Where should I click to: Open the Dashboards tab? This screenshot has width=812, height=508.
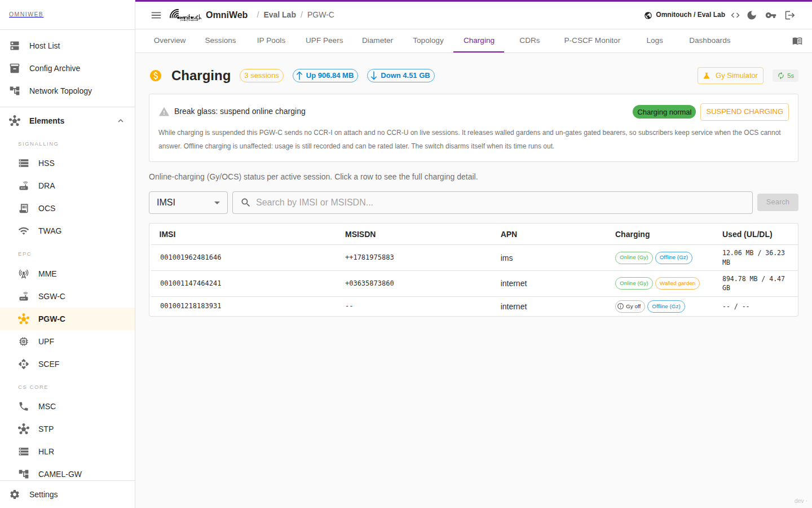[x=710, y=41]
